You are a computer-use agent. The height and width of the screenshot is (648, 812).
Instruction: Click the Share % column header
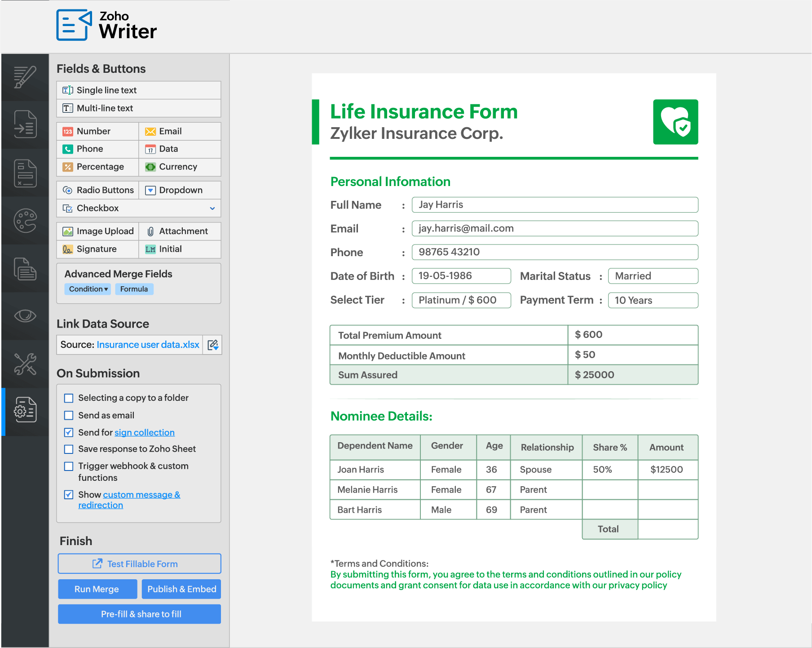point(610,448)
